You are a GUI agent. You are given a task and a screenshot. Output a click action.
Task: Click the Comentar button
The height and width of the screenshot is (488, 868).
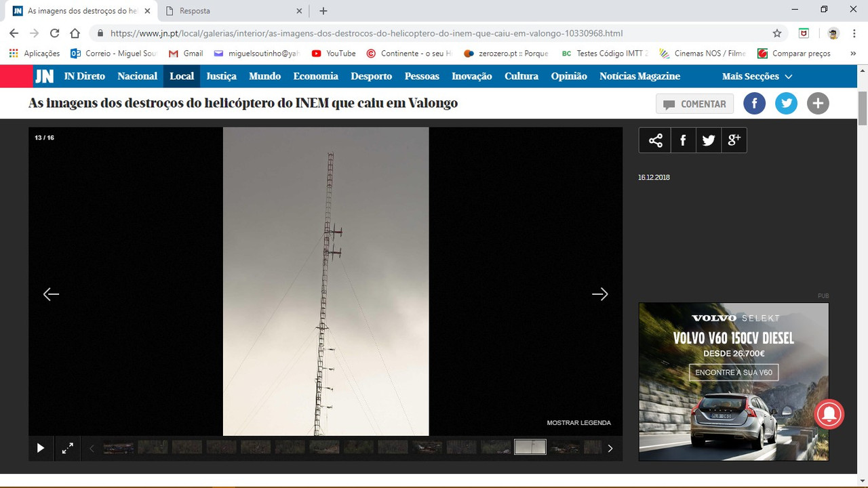695,104
